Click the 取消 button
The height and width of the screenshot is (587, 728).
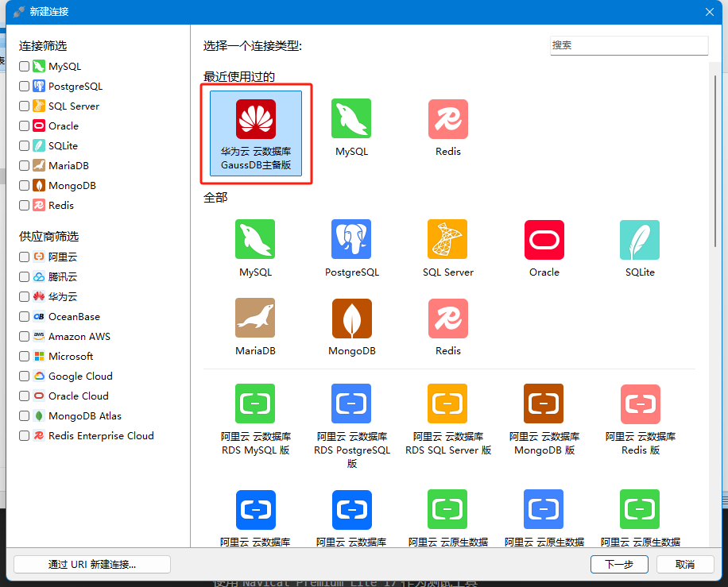tap(685, 564)
